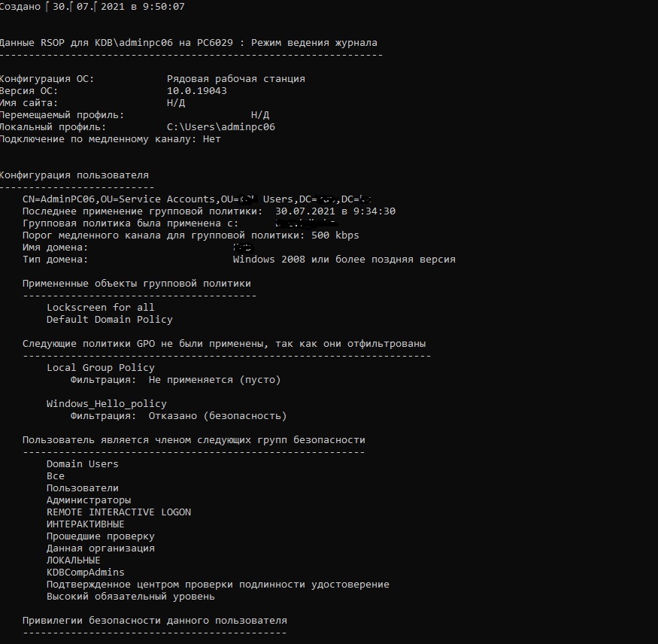Viewport: 658px width, 644px height.
Task: Click the local profile path C:\Users\adminpc06
Action: (221, 127)
